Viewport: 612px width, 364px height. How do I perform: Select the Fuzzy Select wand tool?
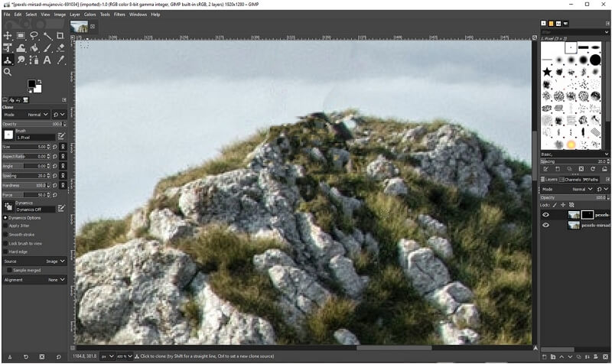tap(47, 36)
